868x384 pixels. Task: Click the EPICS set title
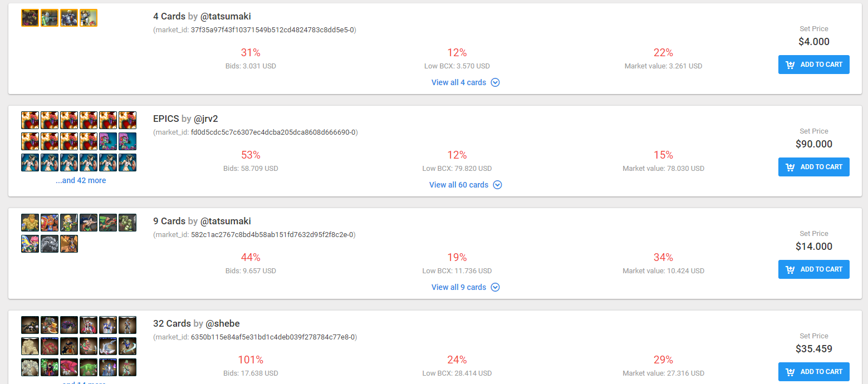(166, 119)
